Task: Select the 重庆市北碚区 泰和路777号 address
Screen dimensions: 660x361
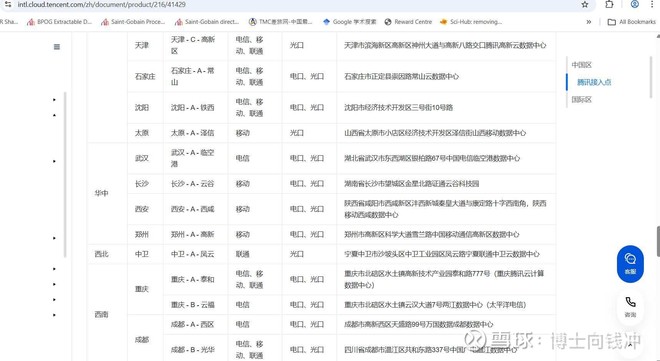Action: click(x=444, y=279)
